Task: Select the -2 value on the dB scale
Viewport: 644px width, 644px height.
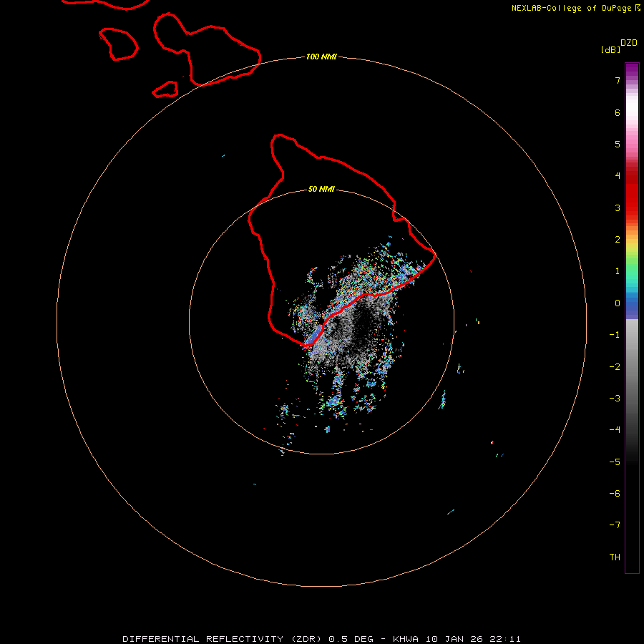Action: click(x=615, y=367)
